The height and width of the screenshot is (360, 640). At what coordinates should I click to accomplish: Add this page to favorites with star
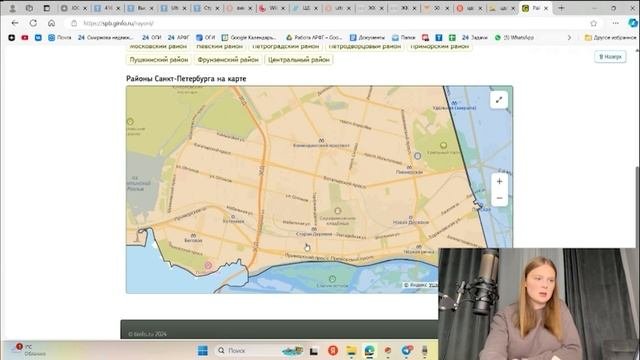click(x=593, y=24)
